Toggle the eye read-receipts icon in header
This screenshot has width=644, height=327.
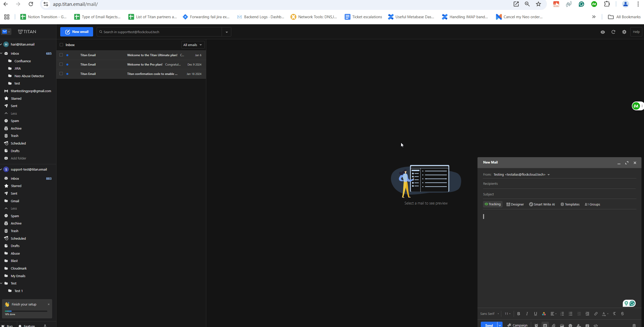603,32
